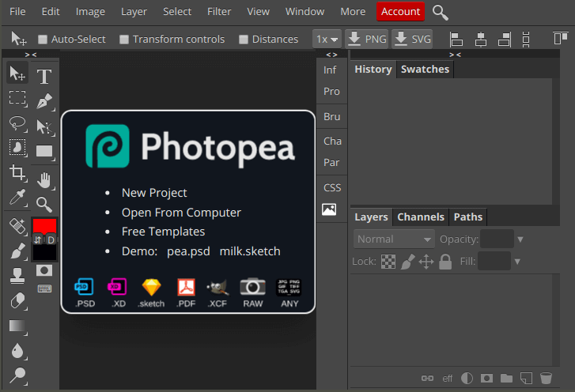The width and height of the screenshot is (575, 392).
Task: Select the Blur tool
Action: [x=17, y=351]
